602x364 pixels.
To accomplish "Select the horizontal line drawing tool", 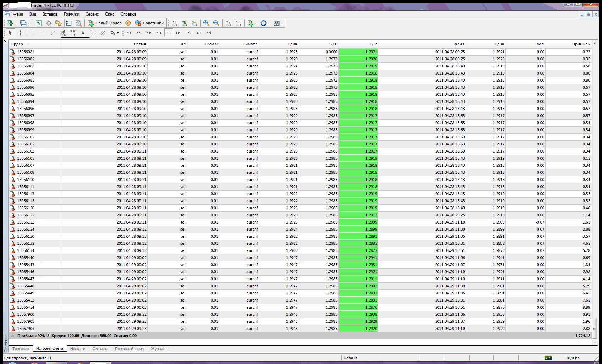I will click(43, 33).
